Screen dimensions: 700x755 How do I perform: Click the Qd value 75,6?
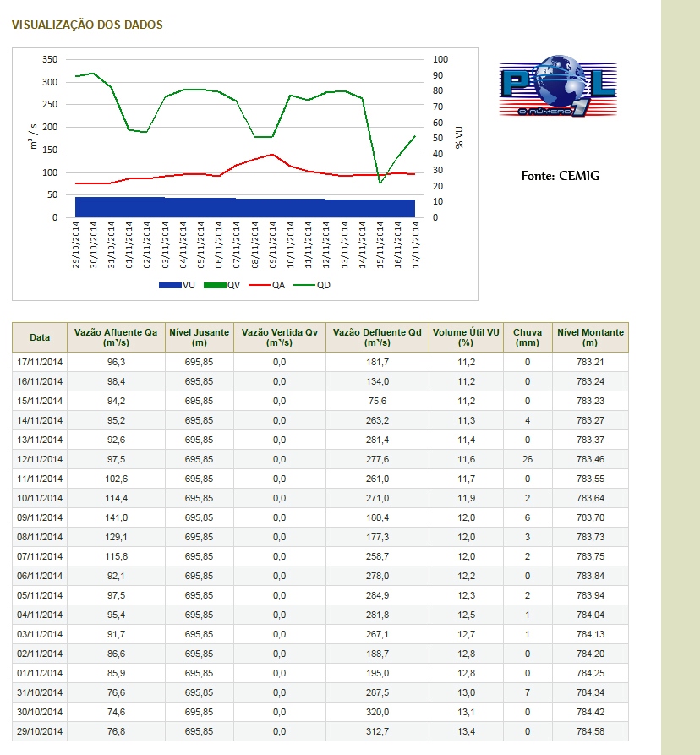[377, 401]
